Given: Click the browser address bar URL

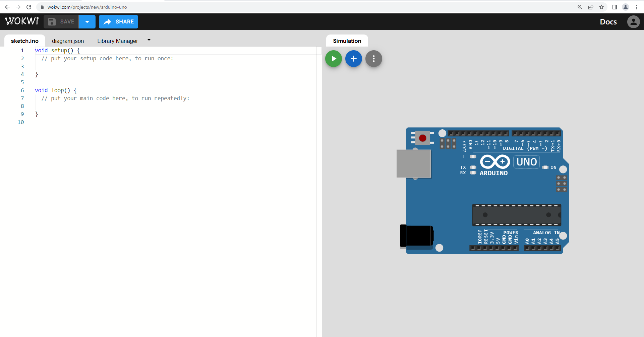Looking at the screenshot, I should coord(87,7).
